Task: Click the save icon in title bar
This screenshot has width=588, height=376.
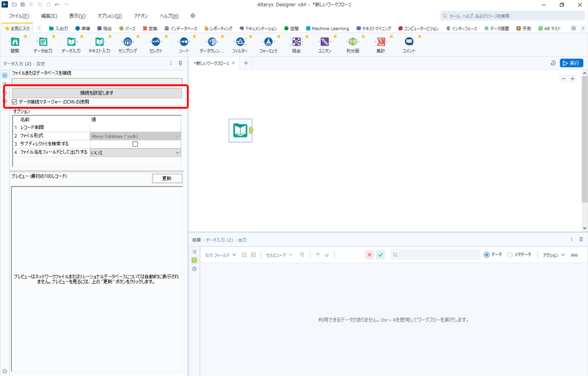Action: click(x=23, y=4)
